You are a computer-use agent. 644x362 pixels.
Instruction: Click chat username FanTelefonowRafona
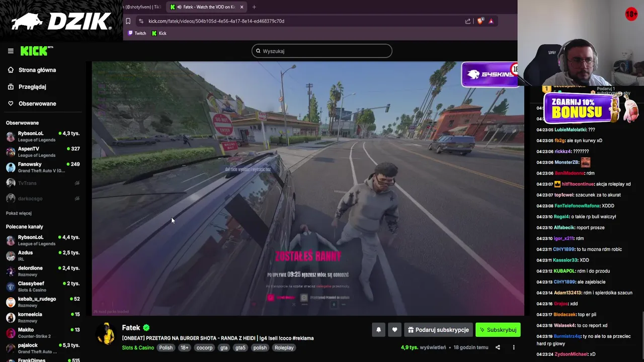click(x=577, y=206)
